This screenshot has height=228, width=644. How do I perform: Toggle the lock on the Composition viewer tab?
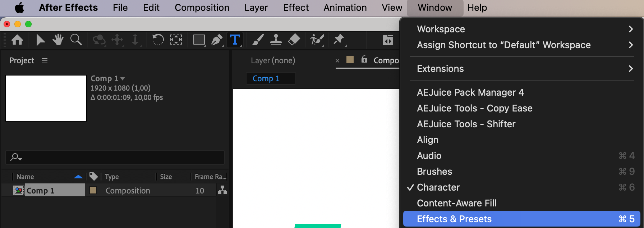[x=364, y=59]
